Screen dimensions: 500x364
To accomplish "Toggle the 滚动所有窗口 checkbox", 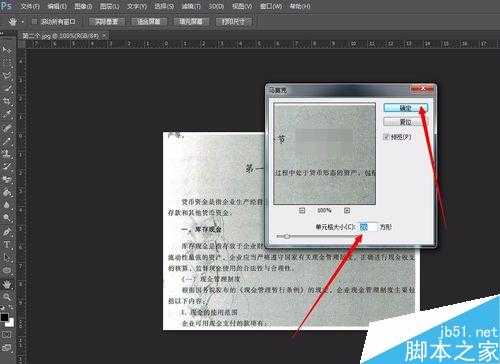I will [x=34, y=22].
